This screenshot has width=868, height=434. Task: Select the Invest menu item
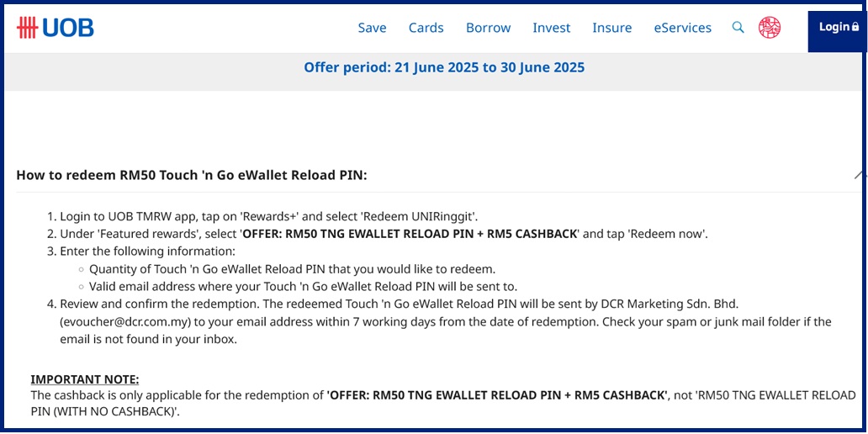click(x=551, y=28)
